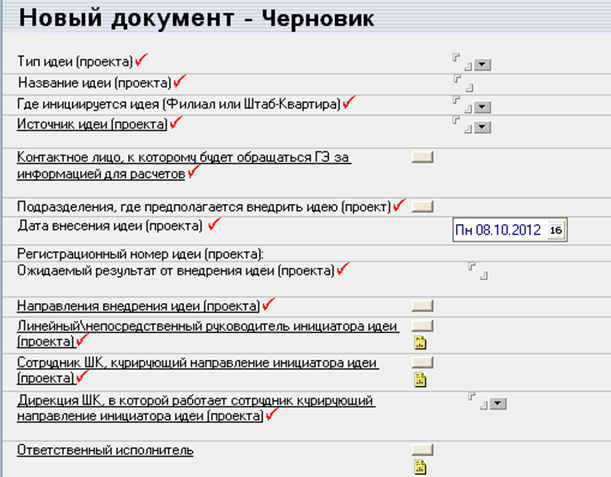Click the Название идеи (проекта) input field

[x=463, y=83]
